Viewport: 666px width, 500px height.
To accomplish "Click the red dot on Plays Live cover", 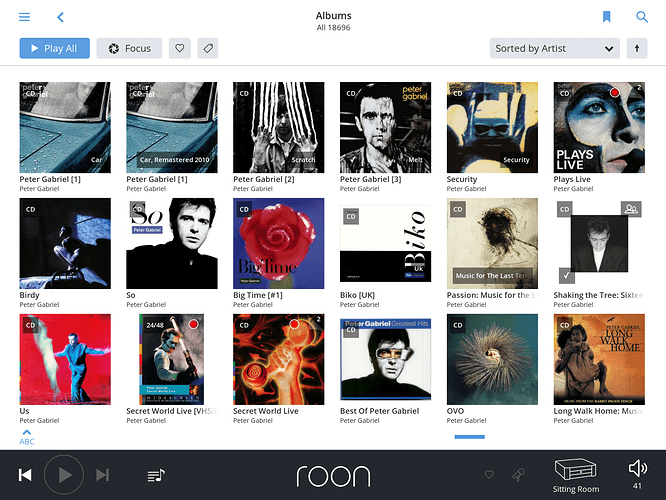I will (614, 93).
